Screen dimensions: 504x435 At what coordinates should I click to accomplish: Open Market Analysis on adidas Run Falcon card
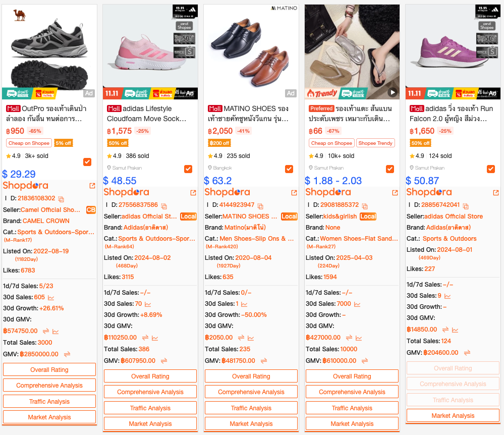click(453, 415)
